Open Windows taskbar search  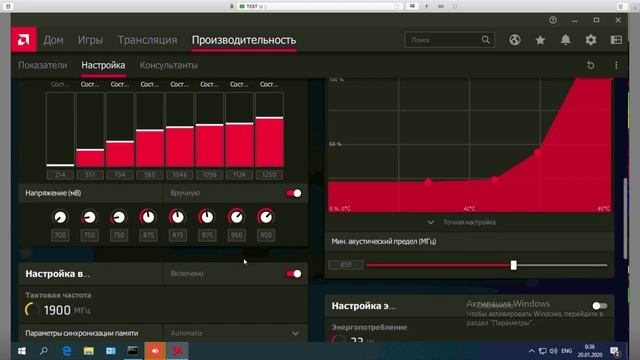[x=44, y=351]
